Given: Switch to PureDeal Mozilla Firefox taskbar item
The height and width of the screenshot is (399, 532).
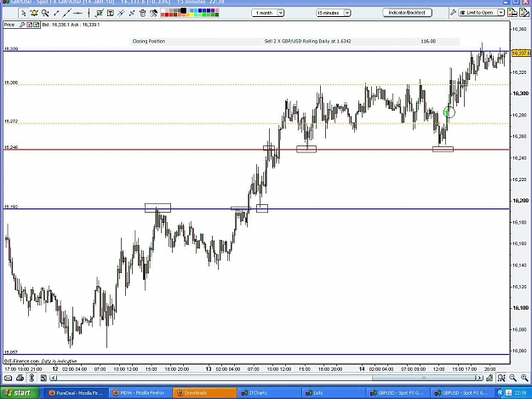Looking at the screenshot, I should click(76, 393).
